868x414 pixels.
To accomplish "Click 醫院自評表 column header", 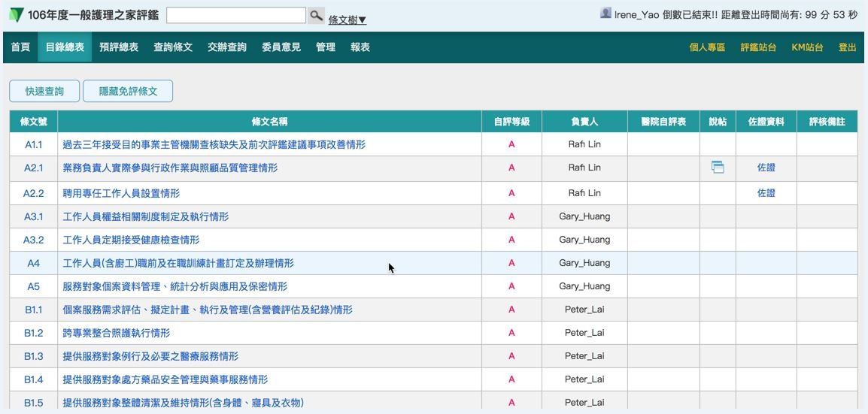I will (x=663, y=122).
